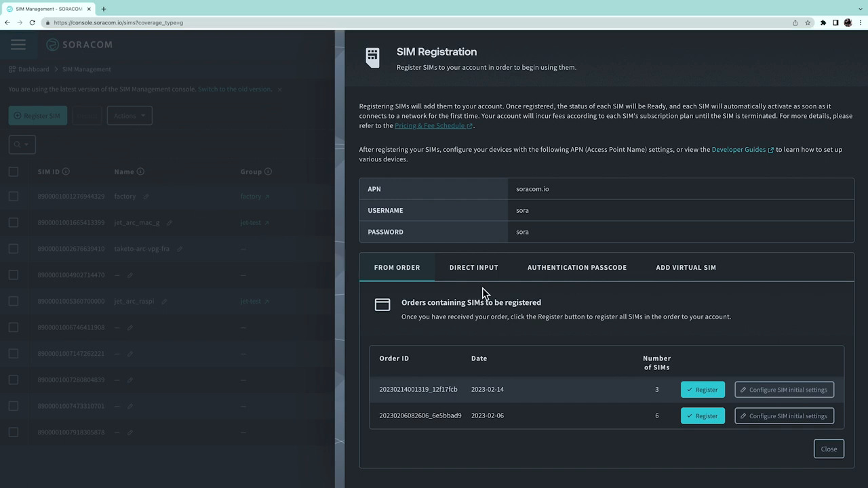Image resolution: width=868 pixels, height=488 pixels.
Task: Click the APN value soracom.io
Action: [x=532, y=189]
